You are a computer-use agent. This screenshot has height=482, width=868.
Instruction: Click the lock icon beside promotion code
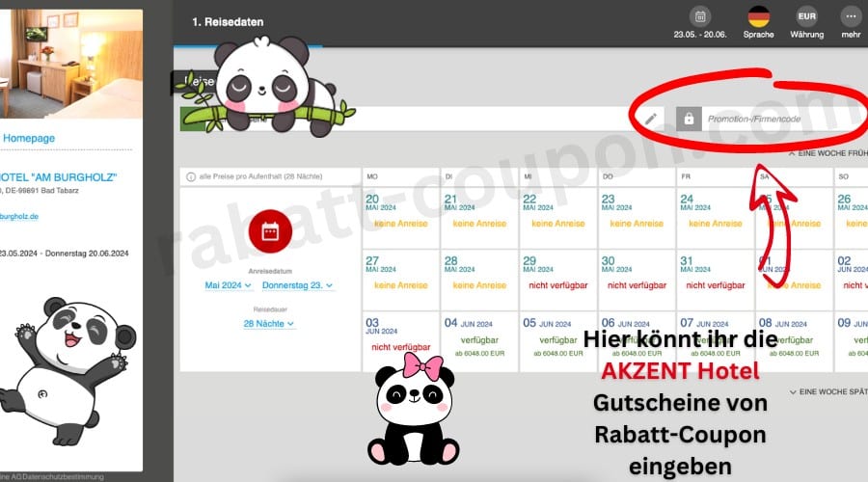pos(688,119)
